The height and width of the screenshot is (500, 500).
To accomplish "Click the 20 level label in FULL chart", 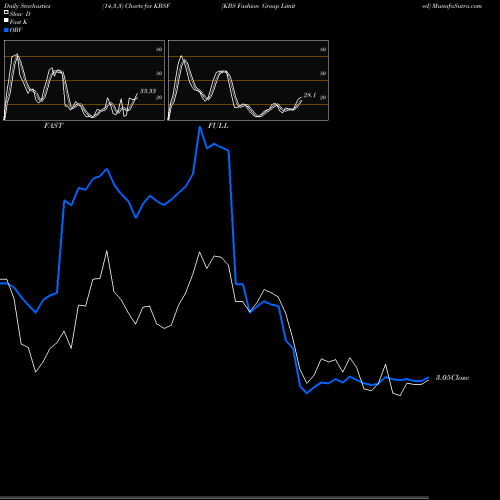I will pos(323,97).
